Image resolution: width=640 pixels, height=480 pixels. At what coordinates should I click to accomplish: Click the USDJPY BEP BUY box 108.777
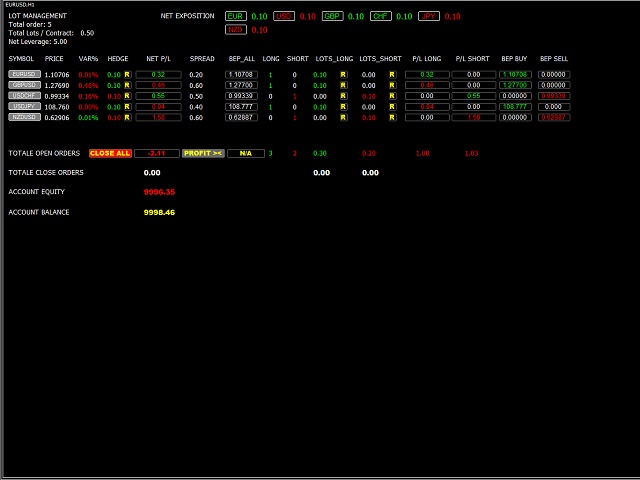515,107
